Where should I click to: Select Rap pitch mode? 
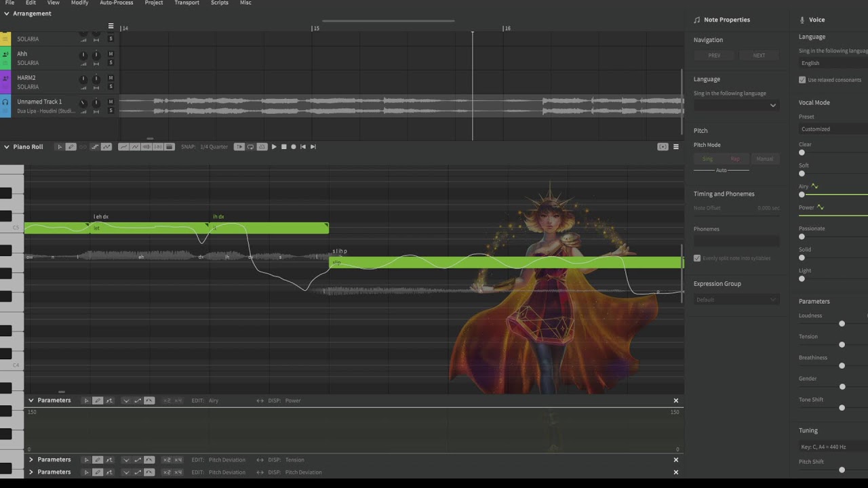[735, 159]
